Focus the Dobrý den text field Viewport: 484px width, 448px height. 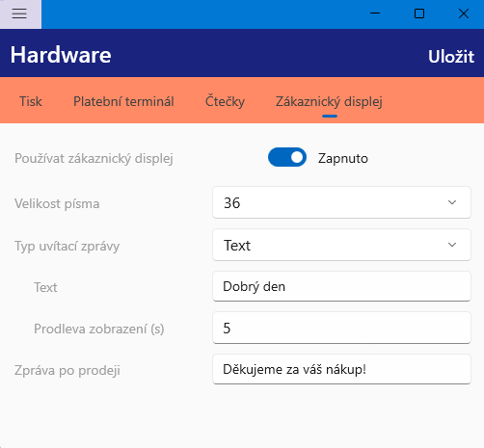(341, 286)
